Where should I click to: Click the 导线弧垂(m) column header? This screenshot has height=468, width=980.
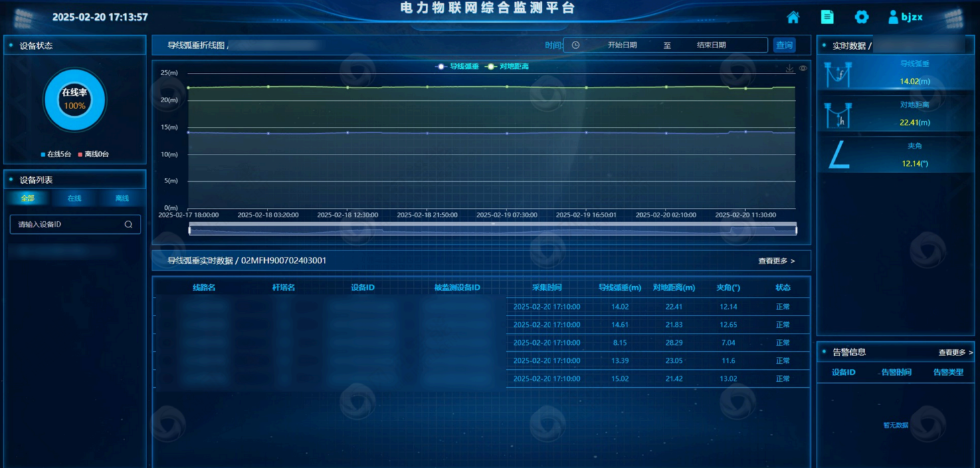click(620, 288)
